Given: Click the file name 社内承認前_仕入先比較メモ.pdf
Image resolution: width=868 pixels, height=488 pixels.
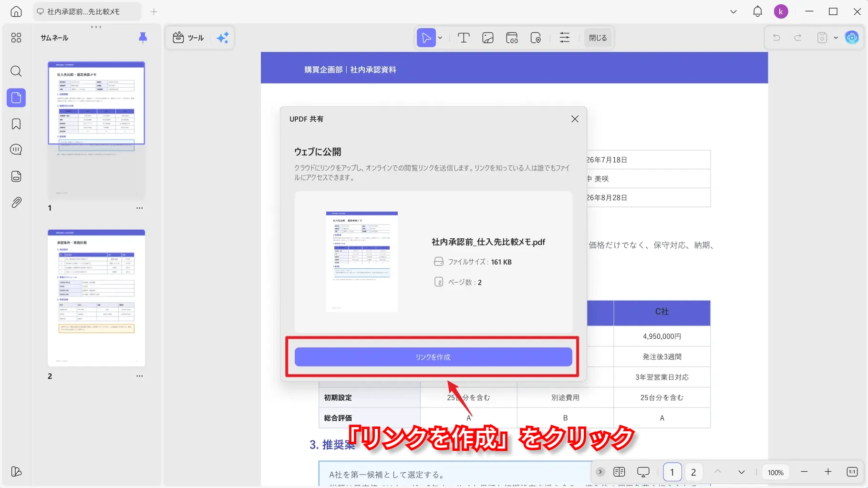Looking at the screenshot, I should pos(488,242).
